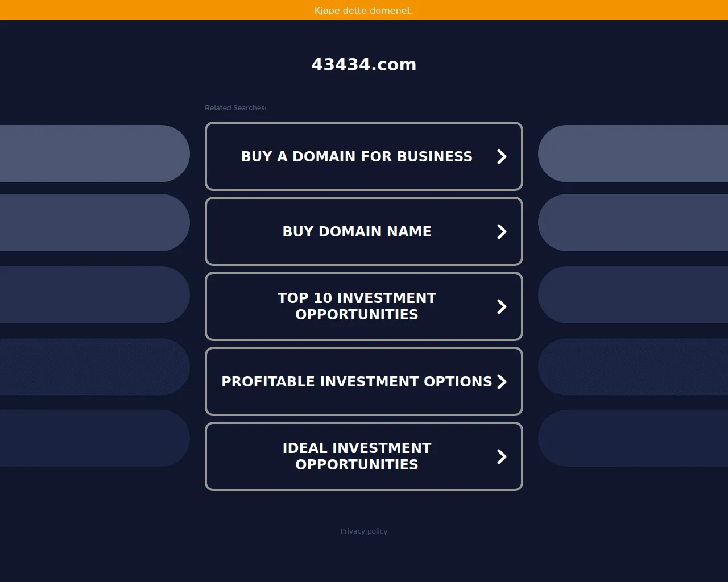Viewport: 728px width, 582px height.
Task: Click the arrow icon beside Buy a Domain for Business
Action: tap(502, 156)
